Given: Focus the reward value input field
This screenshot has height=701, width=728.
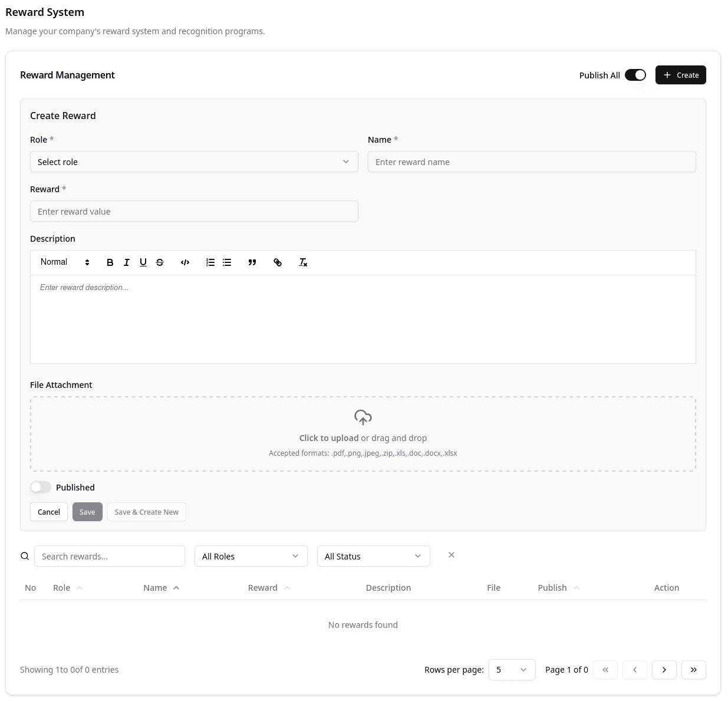Looking at the screenshot, I should [x=194, y=211].
